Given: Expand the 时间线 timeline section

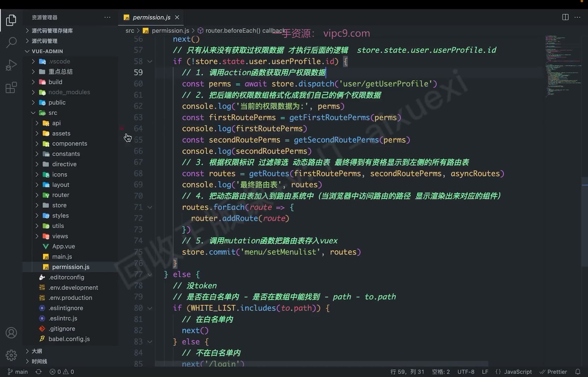Looking at the screenshot, I should (39, 361).
